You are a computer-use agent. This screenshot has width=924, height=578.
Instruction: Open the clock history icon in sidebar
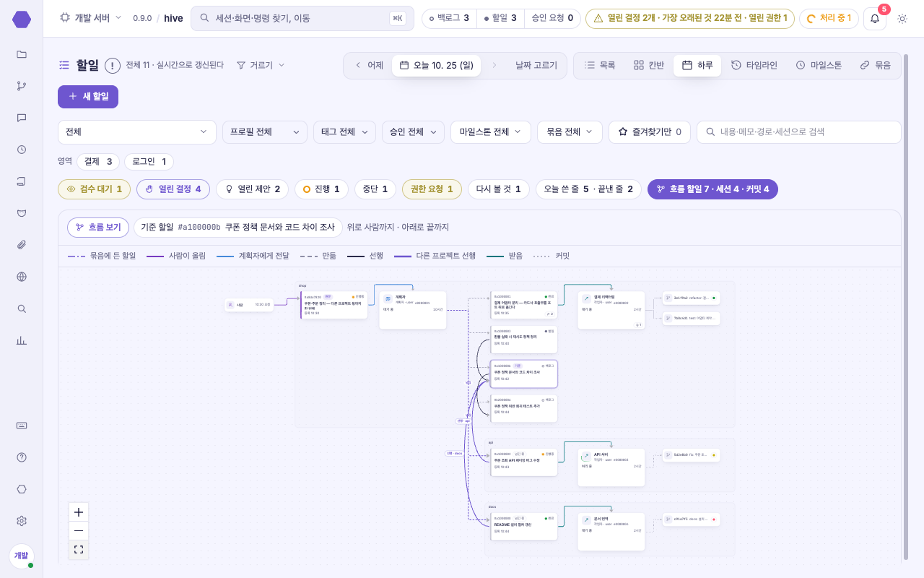22,150
